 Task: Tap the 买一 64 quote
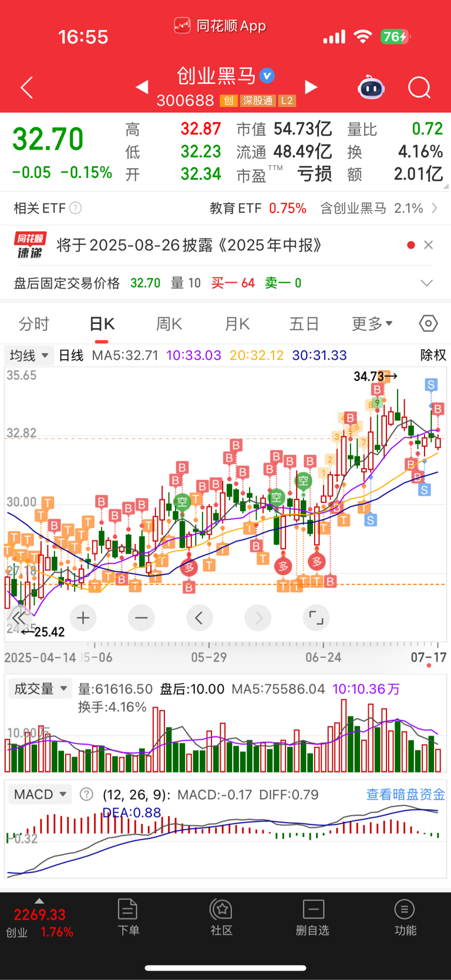233,283
